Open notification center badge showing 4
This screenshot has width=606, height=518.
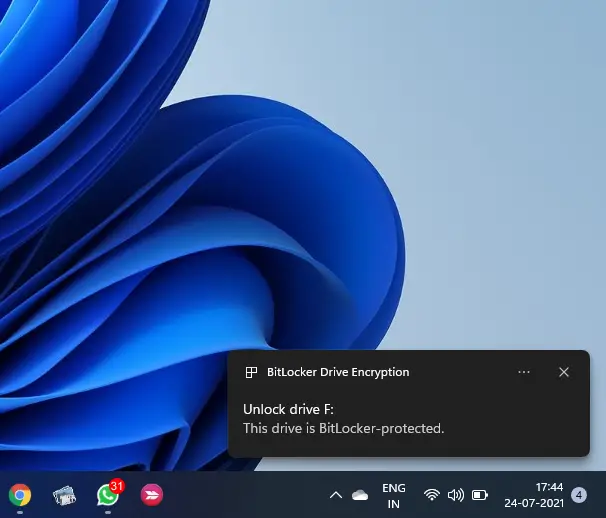(579, 495)
